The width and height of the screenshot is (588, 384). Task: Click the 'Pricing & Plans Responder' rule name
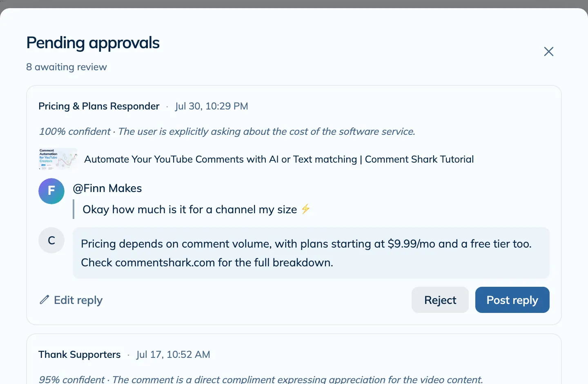[x=99, y=106]
